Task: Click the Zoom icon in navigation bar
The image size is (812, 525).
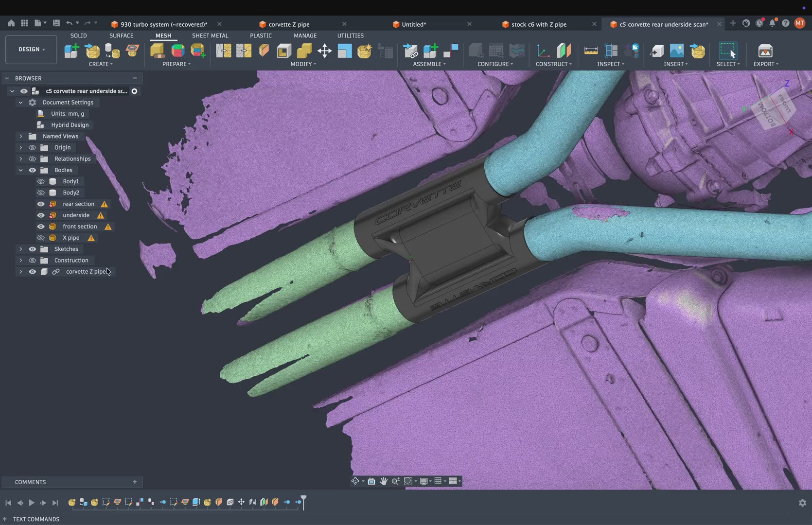Action: click(x=396, y=481)
